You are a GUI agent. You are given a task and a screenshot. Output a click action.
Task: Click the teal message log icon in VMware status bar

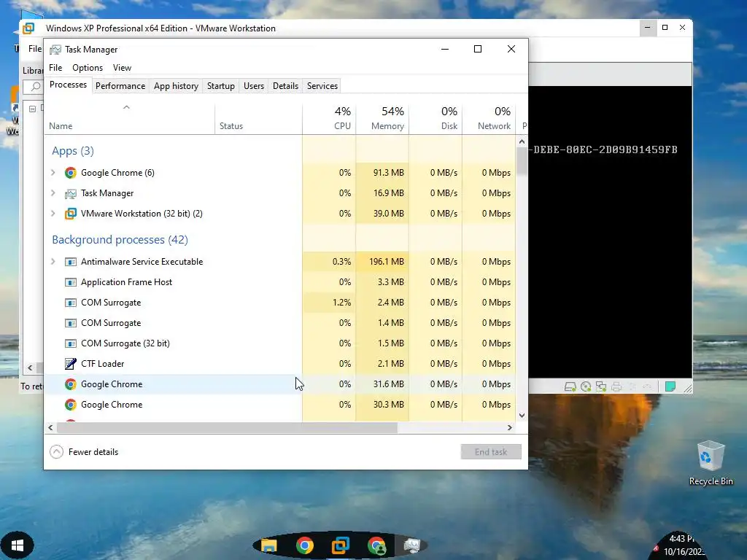(x=670, y=386)
